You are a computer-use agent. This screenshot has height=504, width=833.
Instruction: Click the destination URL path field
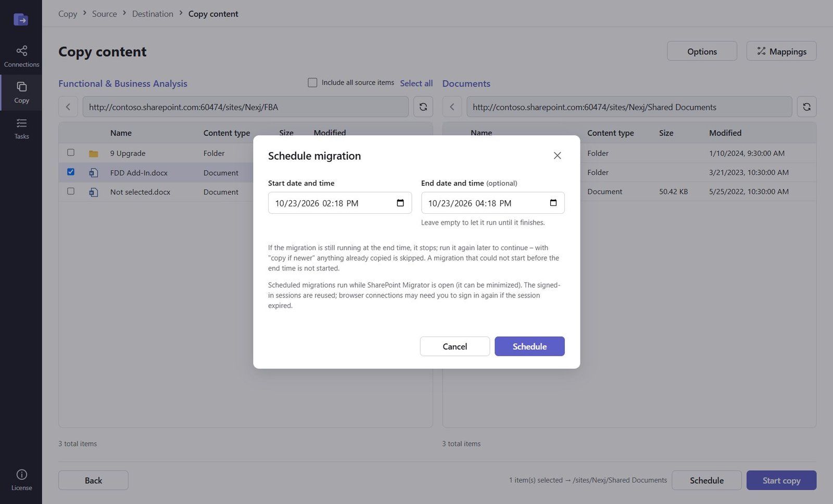coord(629,107)
